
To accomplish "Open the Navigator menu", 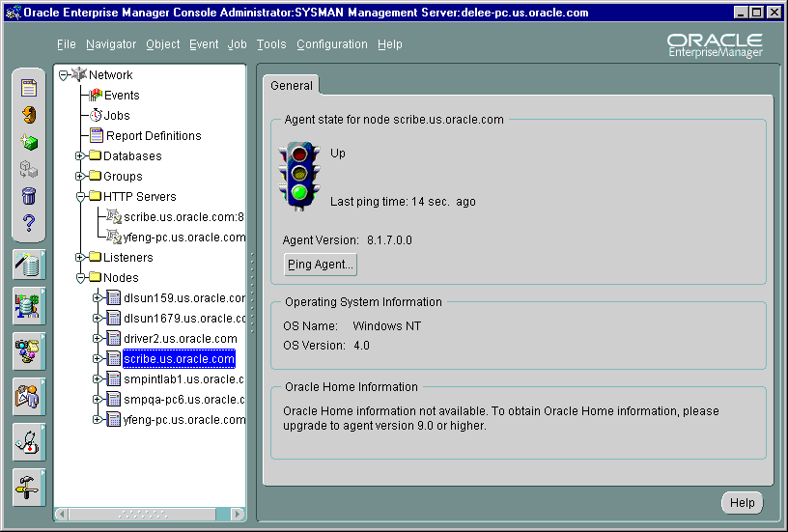I will coord(111,44).
